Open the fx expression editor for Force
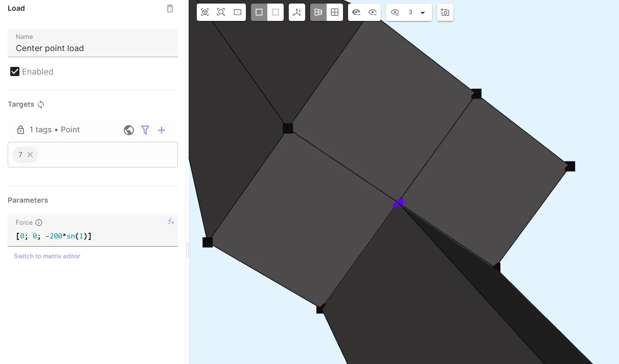The height and width of the screenshot is (364, 619). pos(171,222)
